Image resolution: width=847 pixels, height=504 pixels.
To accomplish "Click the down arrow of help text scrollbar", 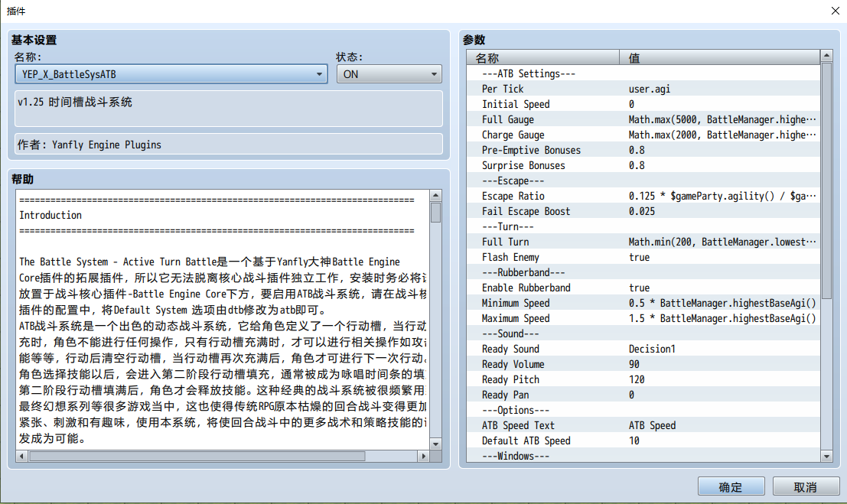I will tap(435, 444).
